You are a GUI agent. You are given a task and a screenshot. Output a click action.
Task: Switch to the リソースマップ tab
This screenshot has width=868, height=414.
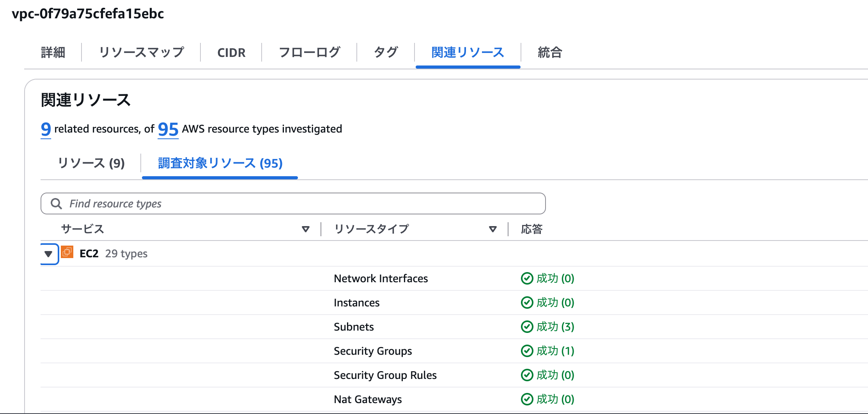[x=141, y=52]
